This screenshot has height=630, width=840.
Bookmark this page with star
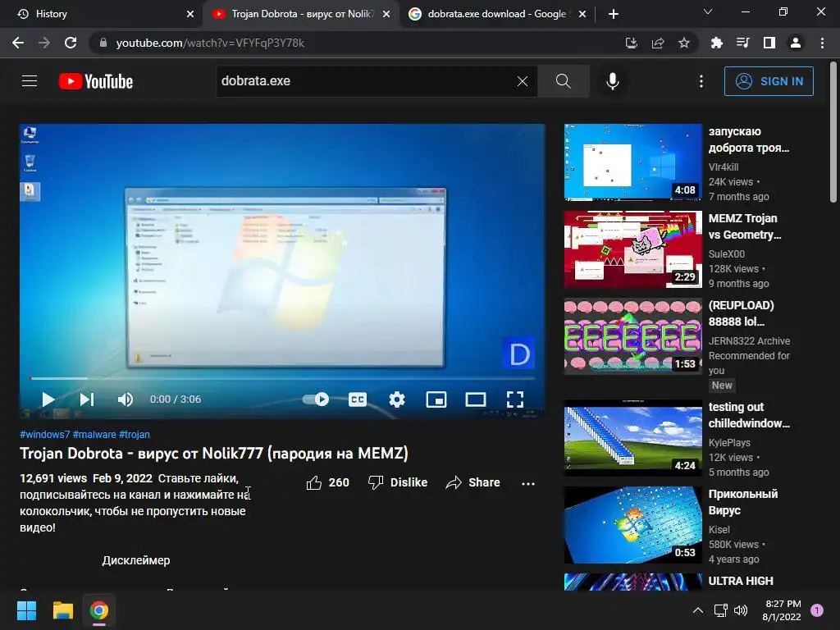click(x=684, y=43)
